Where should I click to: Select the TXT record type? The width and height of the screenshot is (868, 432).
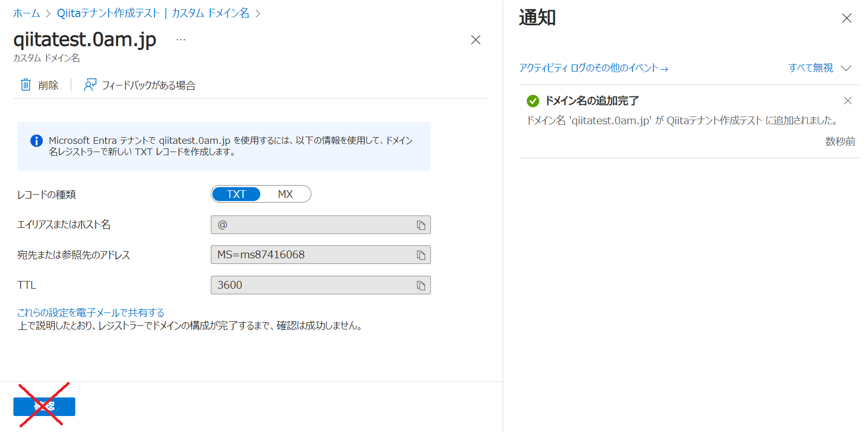point(237,194)
